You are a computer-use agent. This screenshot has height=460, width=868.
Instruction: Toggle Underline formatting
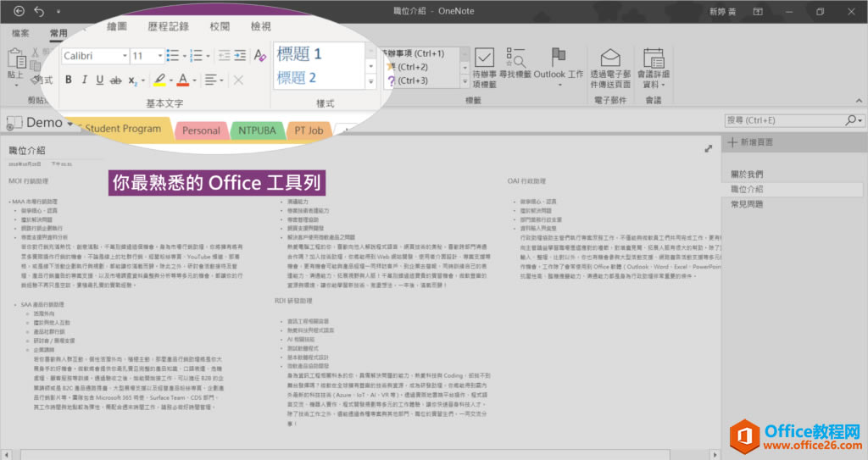100,80
